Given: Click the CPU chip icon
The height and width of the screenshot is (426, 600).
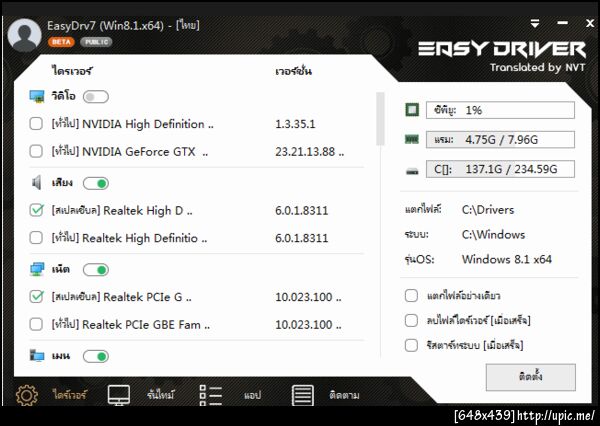Looking at the screenshot, I should (x=412, y=110).
